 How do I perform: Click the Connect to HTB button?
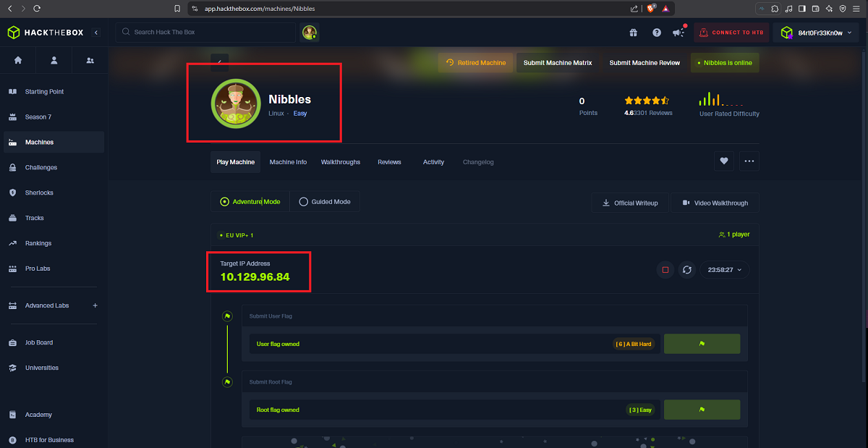coord(731,33)
